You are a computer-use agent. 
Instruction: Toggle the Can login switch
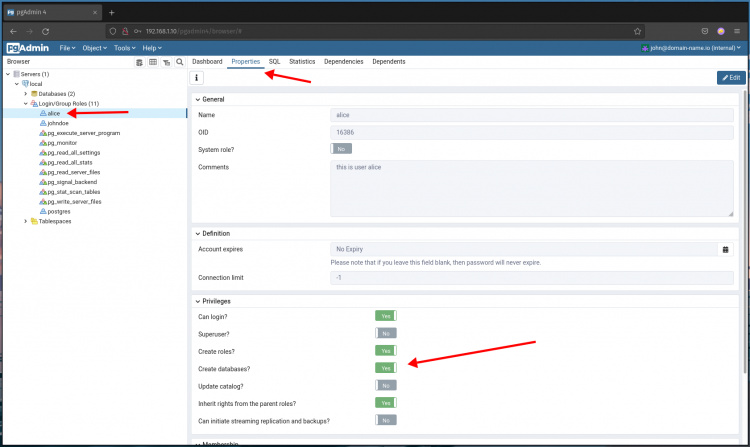coord(385,316)
